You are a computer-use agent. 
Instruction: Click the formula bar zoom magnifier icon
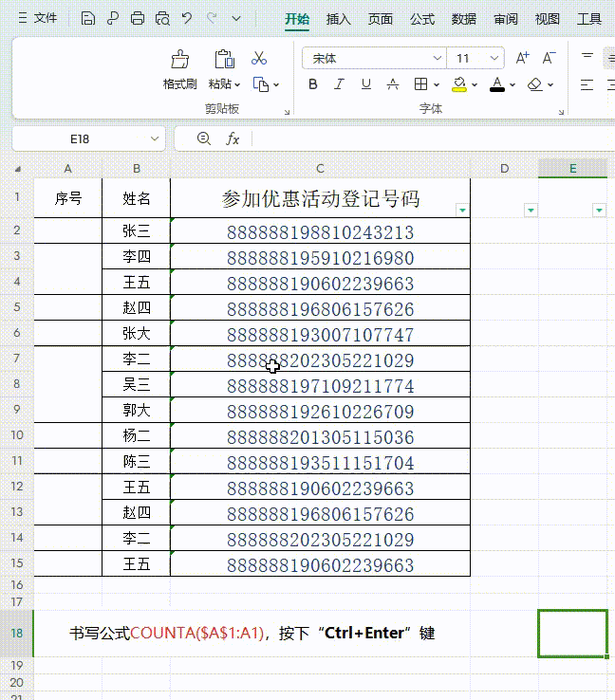(x=204, y=138)
